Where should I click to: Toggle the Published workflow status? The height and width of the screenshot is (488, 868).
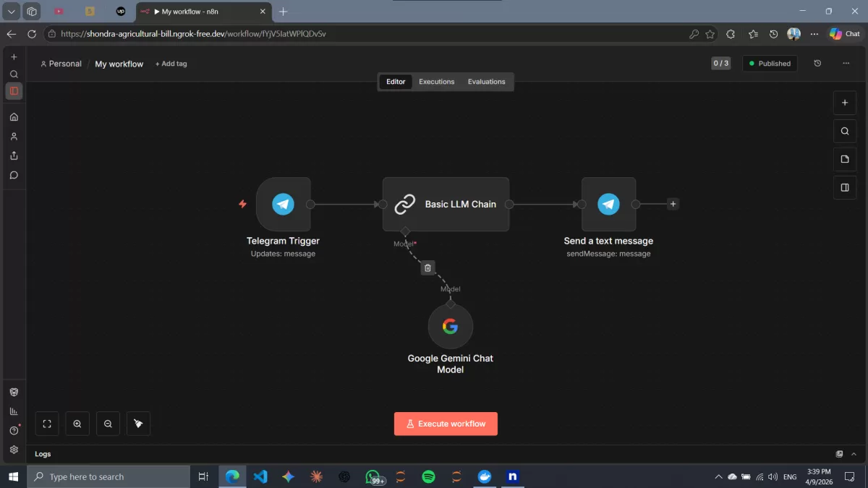coord(770,64)
